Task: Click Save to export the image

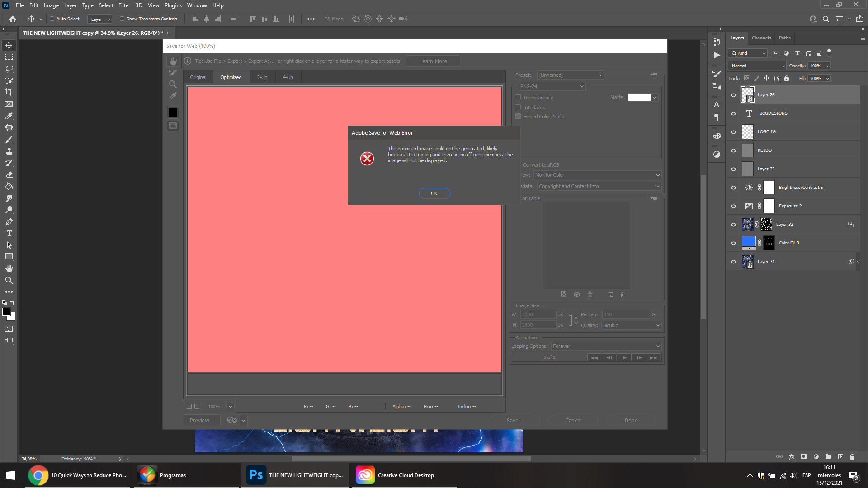Action: (x=514, y=420)
